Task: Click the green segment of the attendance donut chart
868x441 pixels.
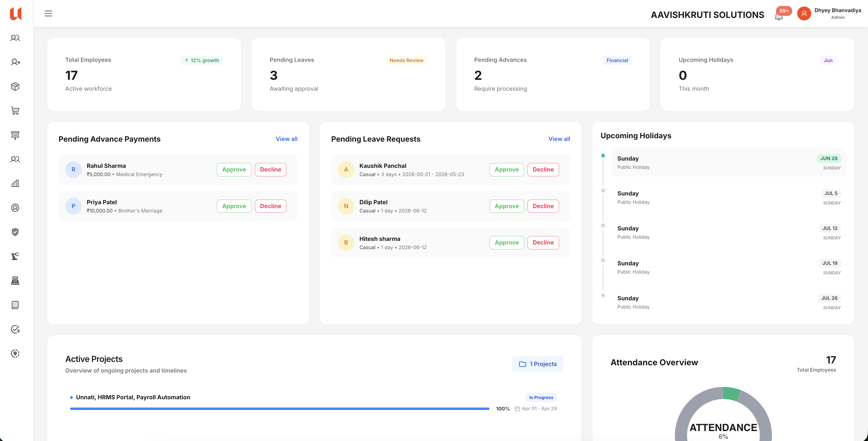Action: click(x=731, y=393)
